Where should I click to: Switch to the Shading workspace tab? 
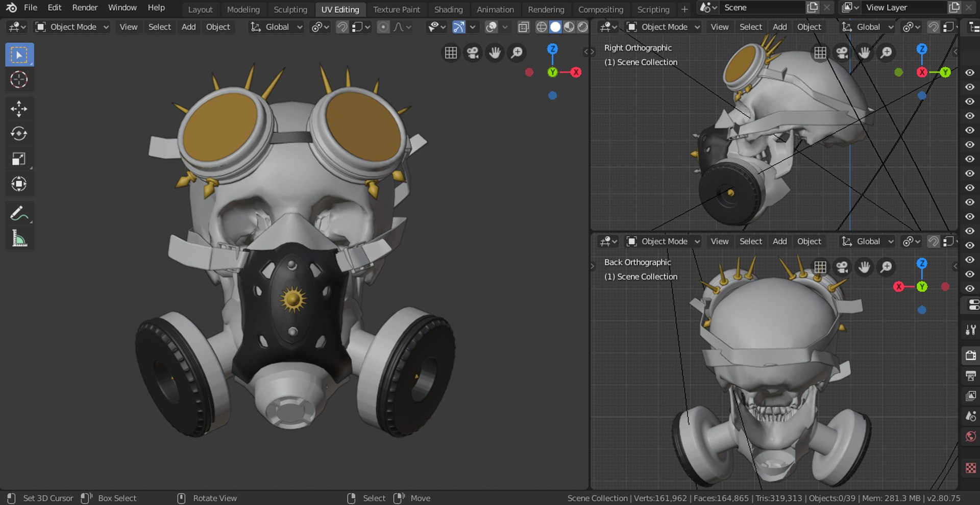click(x=448, y=9)
